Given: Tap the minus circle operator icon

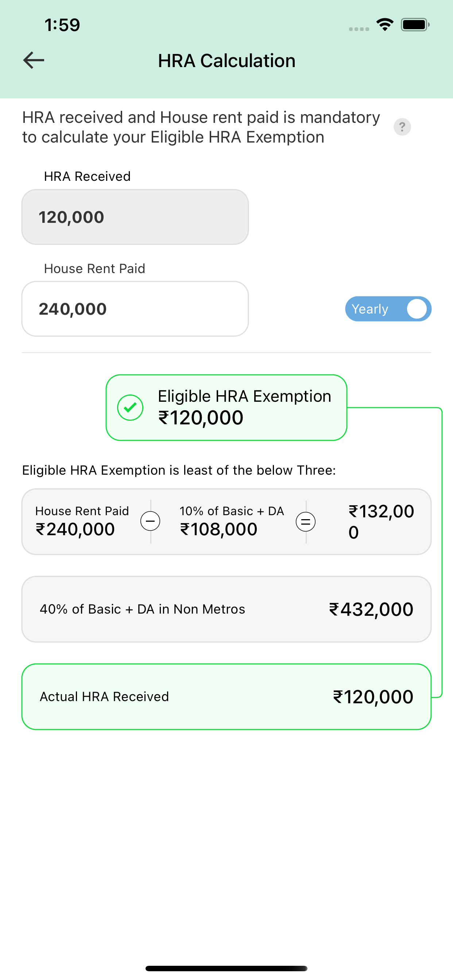Looking at the screenshot, I should (x=150, y=521).
